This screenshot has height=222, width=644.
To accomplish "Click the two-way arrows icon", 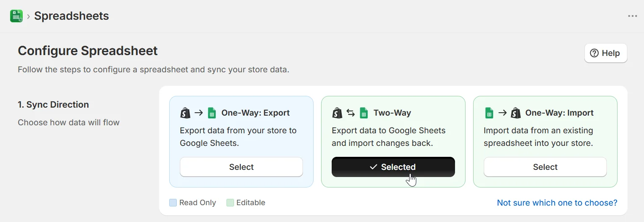I will (x=351, y=113).
